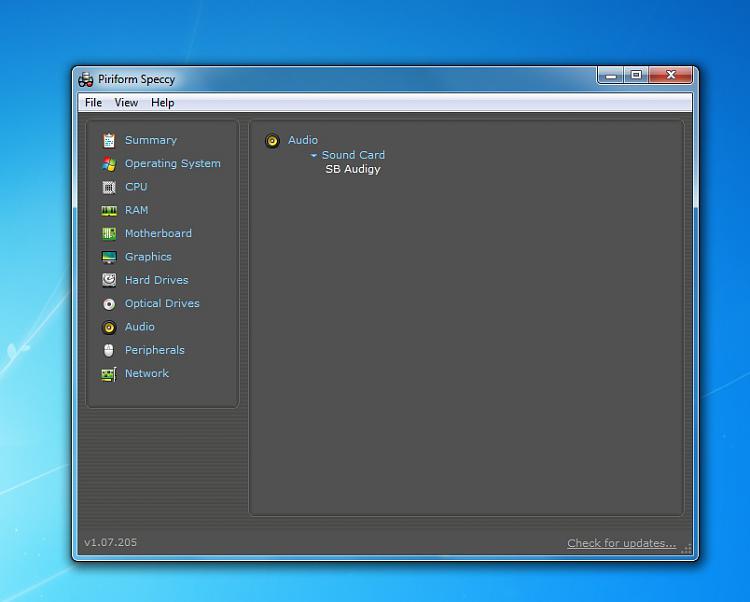Click the Peripherals mouse icon

109,350
